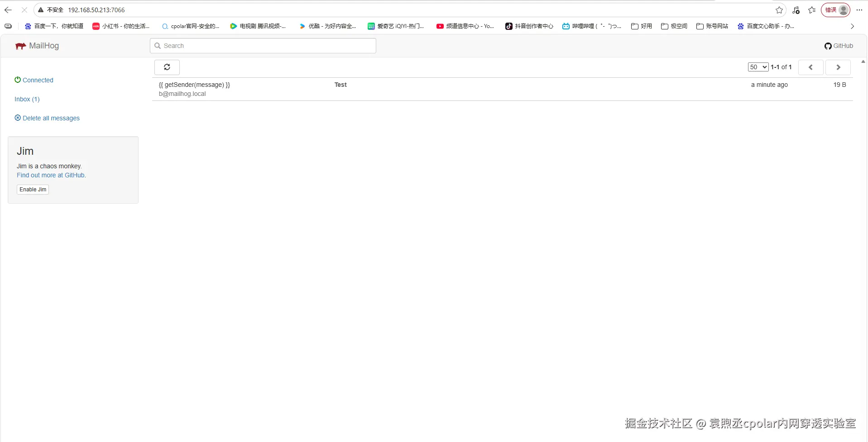Click Delete all messages
This screenshot has height=442, width=868.
coord(47,118)
